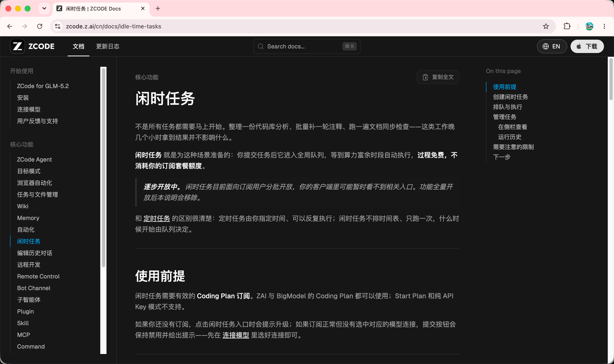Jump to 下一步 in page outline
This screenshot has width=614, height=364.
[x=502, y=157]
